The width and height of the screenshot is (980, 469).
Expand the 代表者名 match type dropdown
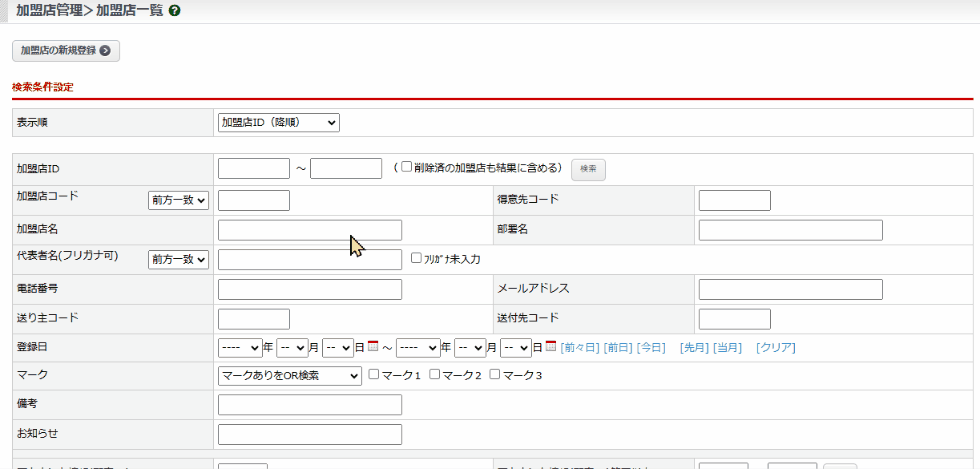(x=178, y=260)
